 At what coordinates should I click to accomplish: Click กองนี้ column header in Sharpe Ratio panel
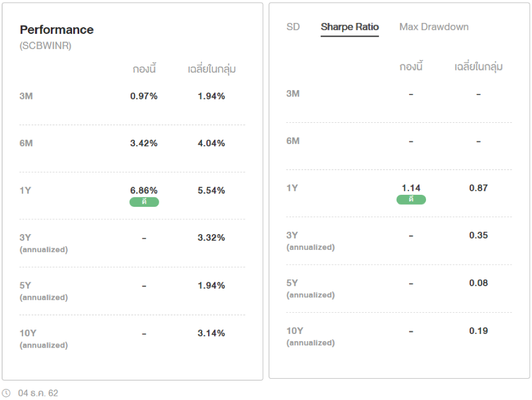(411, 67)
